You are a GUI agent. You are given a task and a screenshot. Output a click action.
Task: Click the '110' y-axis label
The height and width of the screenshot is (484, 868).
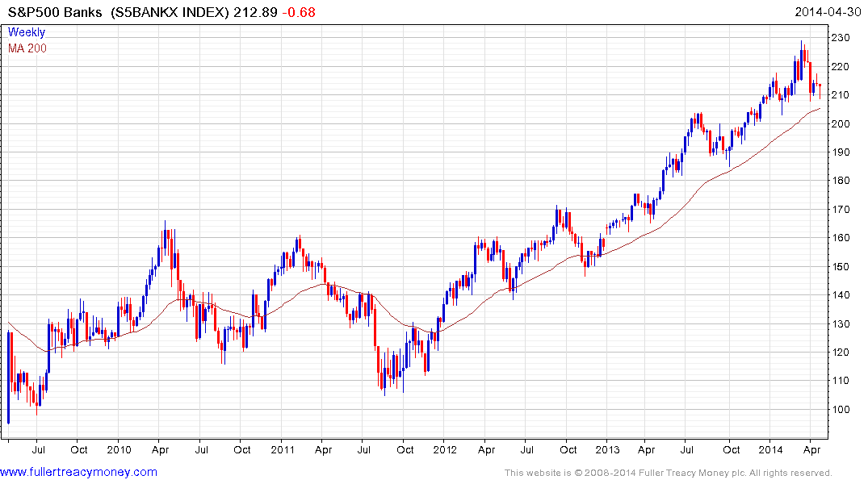click(x=840, y=381)
